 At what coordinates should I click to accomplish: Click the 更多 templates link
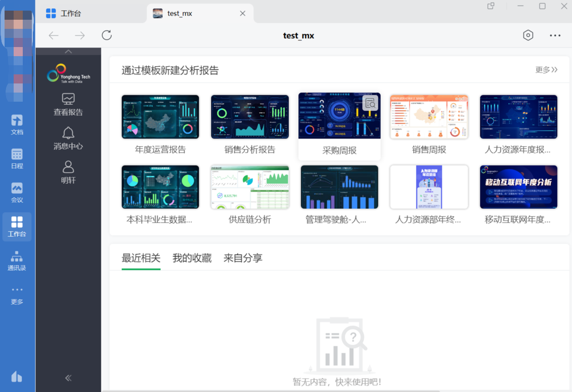[x=546, y=70]
